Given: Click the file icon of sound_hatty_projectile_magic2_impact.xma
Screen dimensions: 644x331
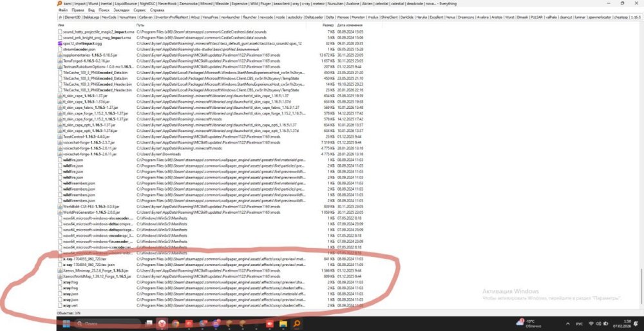Looking at the screenshot, I should (60, 32).
